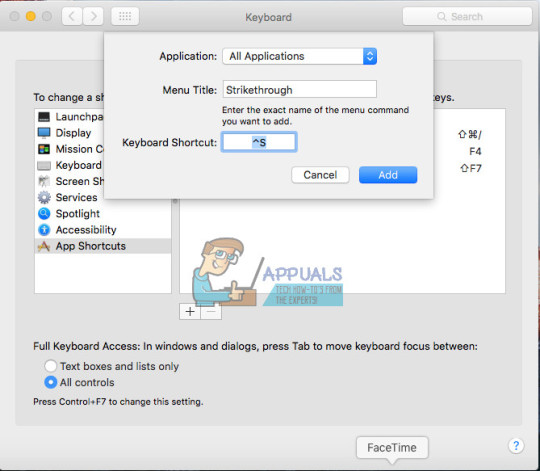This screenshot has height=471, width=540.
Task: Choose the Mission Control icon entry
Action: pos(44,149)
